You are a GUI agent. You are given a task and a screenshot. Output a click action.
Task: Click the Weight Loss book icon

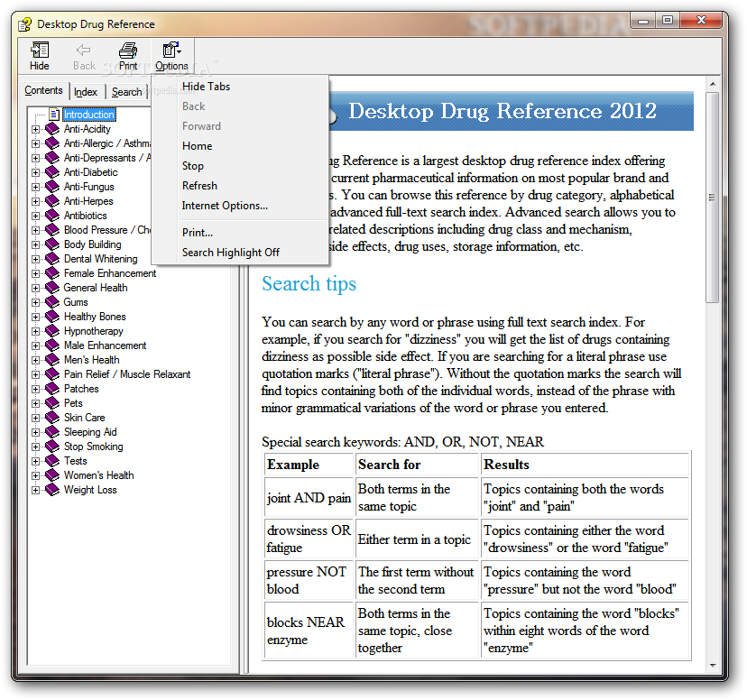(x=52, y=490)
